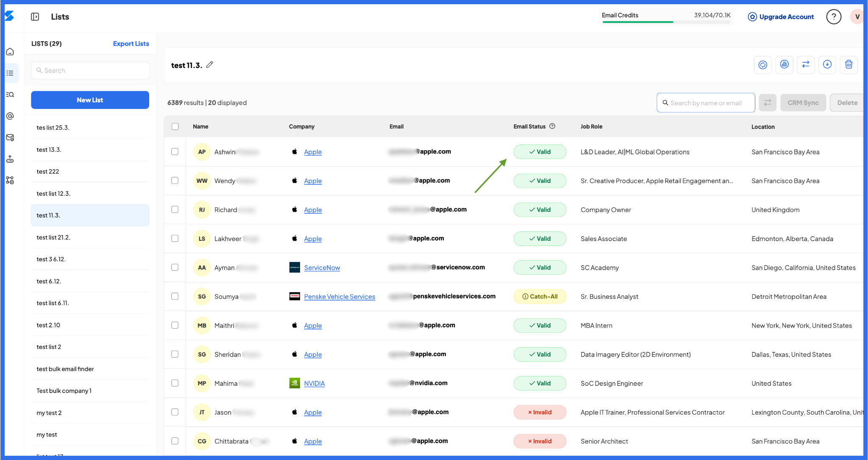Open the list my test 2
The width and height of the screenshot is (868, 460).
pos(90,413)
